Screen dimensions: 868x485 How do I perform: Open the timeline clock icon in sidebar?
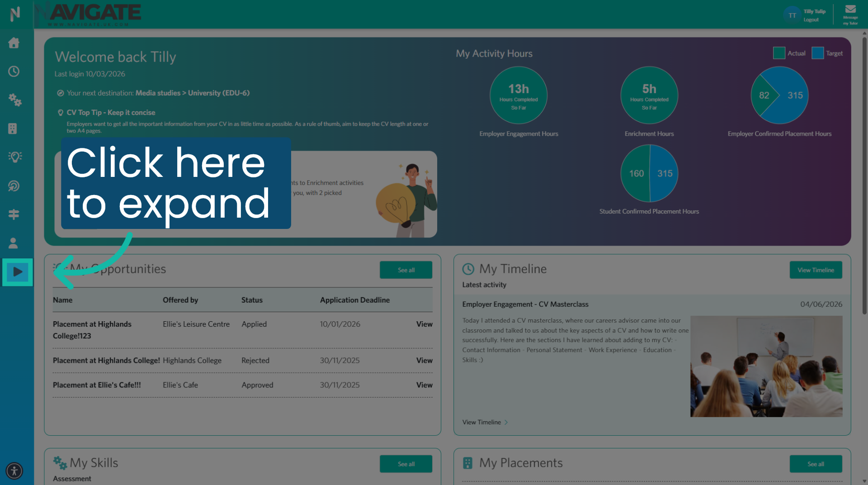point(14,71)
